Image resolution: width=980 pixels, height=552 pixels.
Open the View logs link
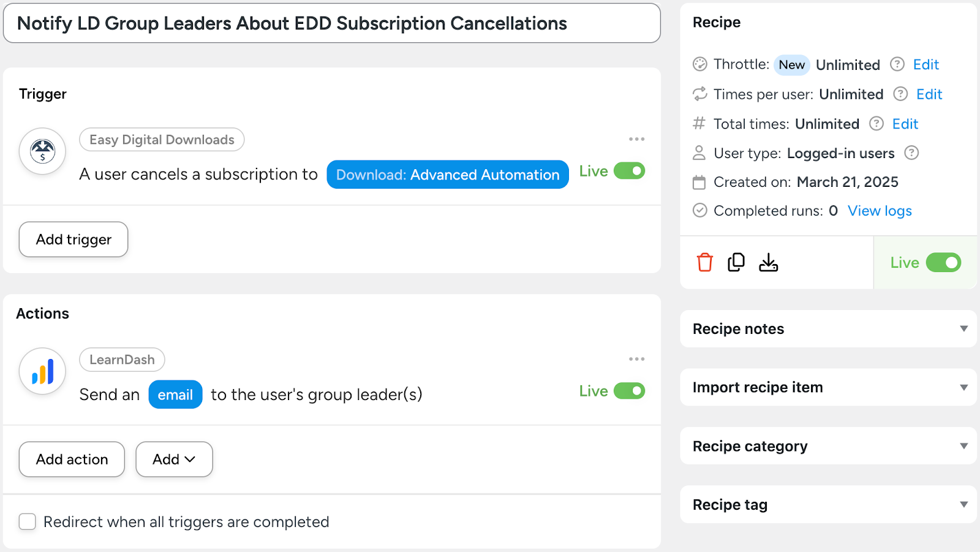(880, 211)
